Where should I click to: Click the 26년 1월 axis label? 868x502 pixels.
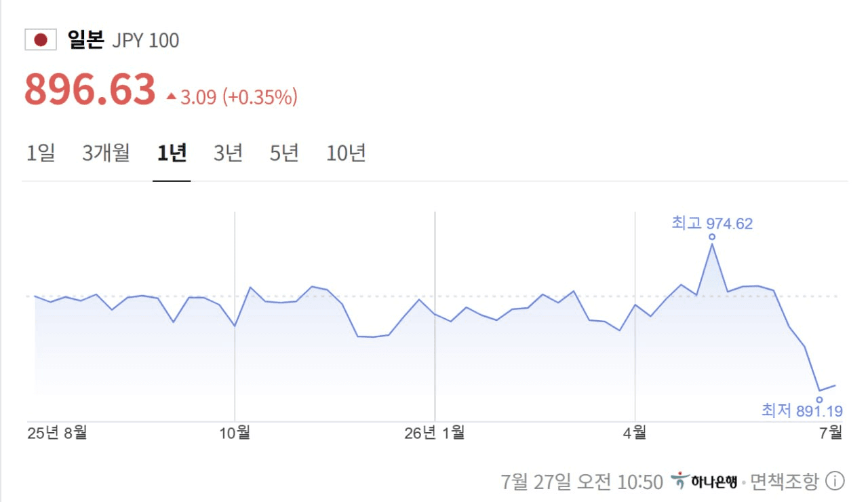tap(435, 432)
